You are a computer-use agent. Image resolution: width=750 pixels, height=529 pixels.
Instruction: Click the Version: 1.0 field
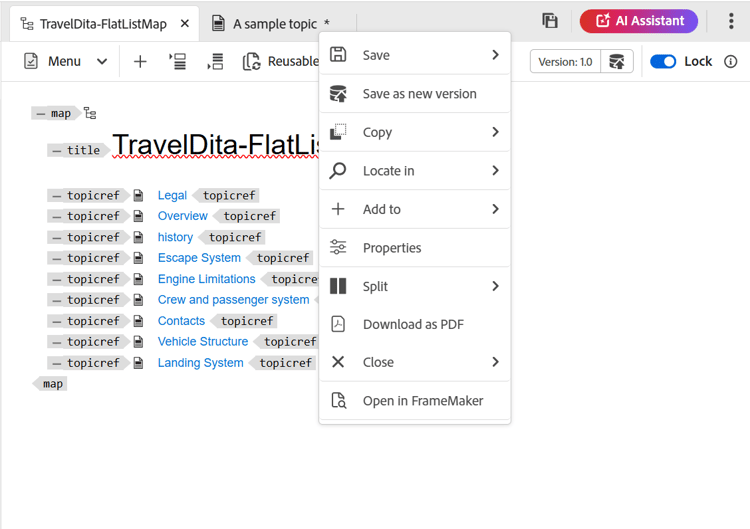coord(565,62)
